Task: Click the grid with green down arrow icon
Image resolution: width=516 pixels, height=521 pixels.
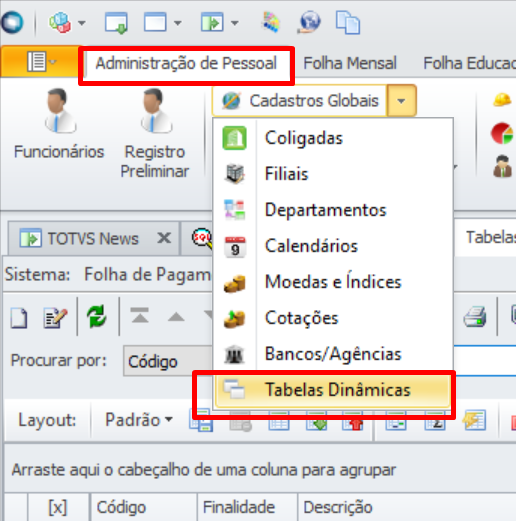Action: [317, 421]
